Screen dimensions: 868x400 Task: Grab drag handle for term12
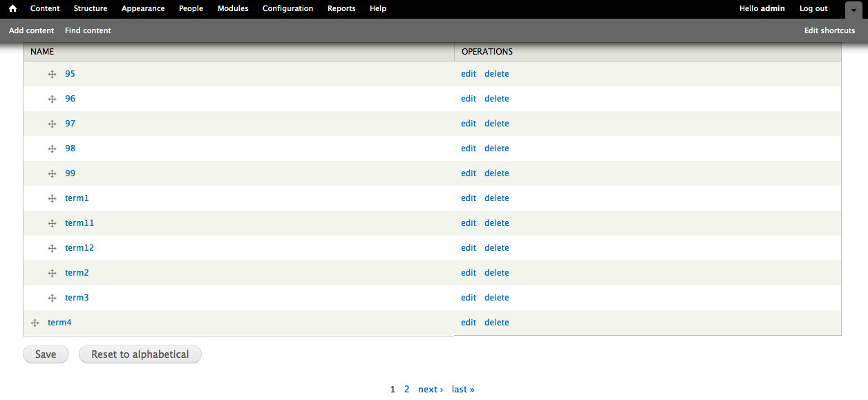pos(52,248)
